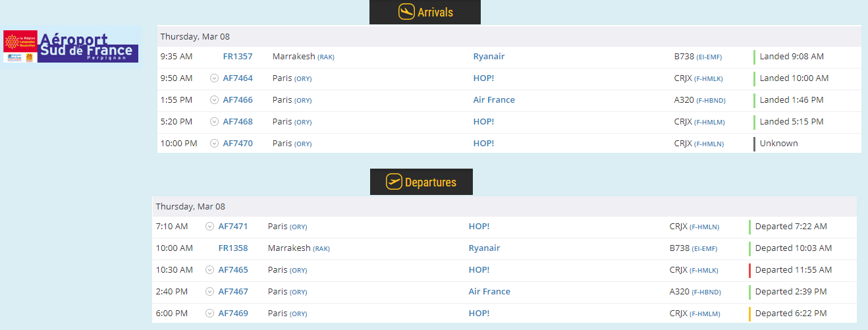868x330 pixels.
Task: Open flight AF7470 details
Action: (x=238, y=144)
